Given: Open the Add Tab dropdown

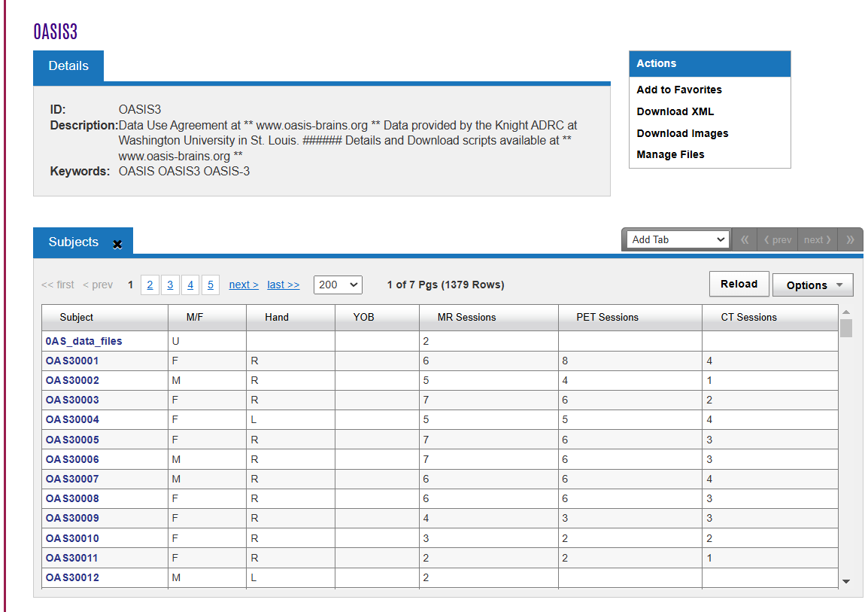Looking at the screenshot, I should [x=678, y=240].
